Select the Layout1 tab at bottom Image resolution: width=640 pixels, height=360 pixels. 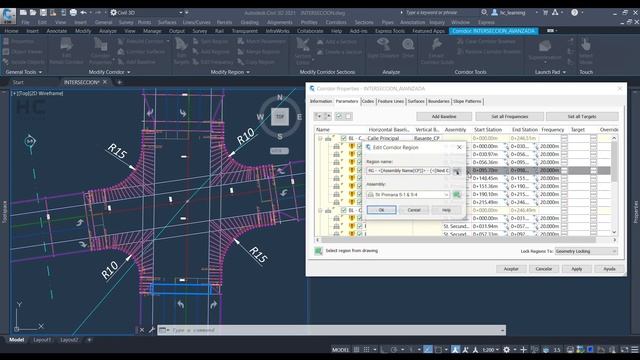pos(42,340)
